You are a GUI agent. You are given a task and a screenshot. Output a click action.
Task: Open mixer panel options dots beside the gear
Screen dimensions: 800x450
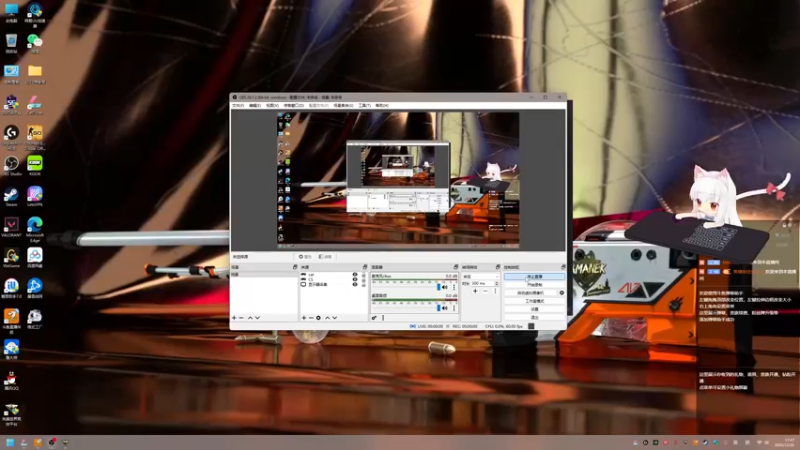point(383,318)
